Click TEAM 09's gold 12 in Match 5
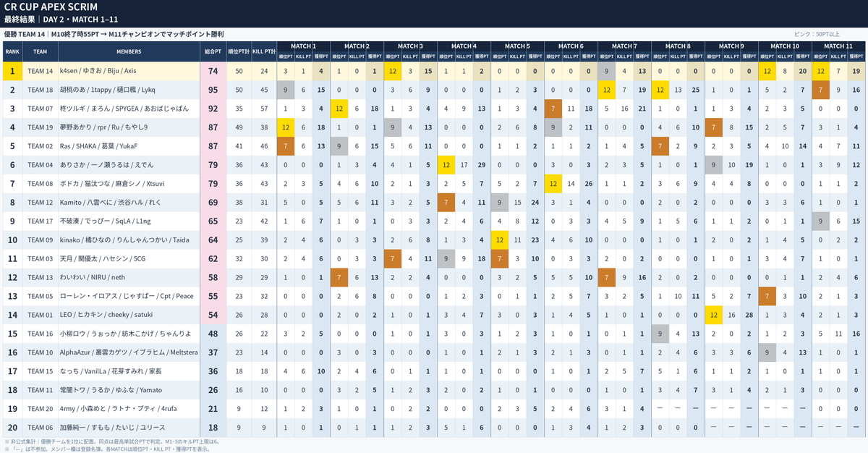The image size is (868, 453). (499, 240)
